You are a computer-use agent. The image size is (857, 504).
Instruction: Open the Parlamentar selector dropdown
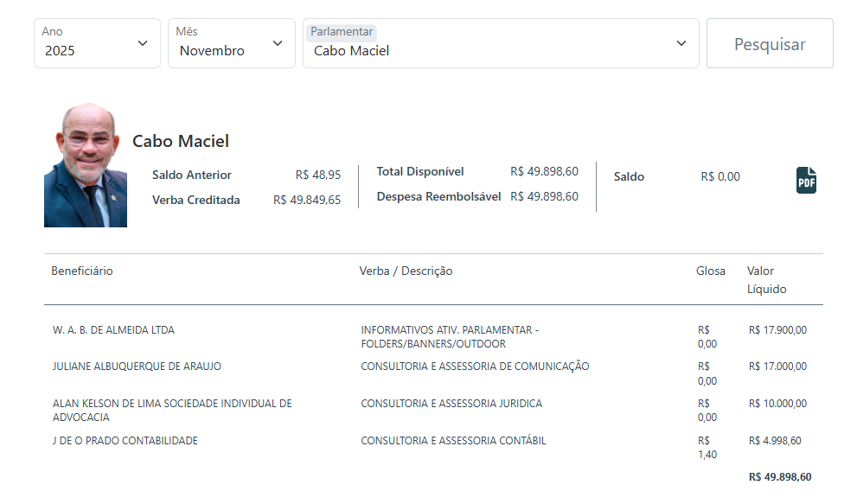click(500, 43)
